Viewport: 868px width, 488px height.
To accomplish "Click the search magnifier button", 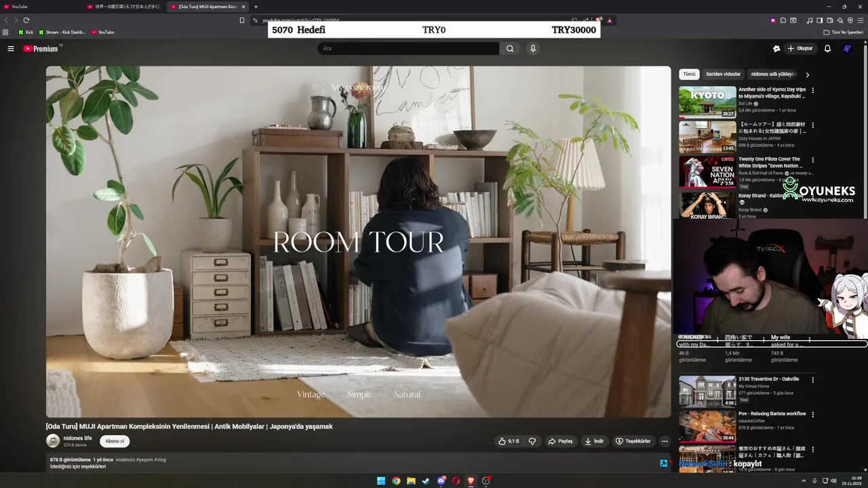I will [x=510, y=49].
